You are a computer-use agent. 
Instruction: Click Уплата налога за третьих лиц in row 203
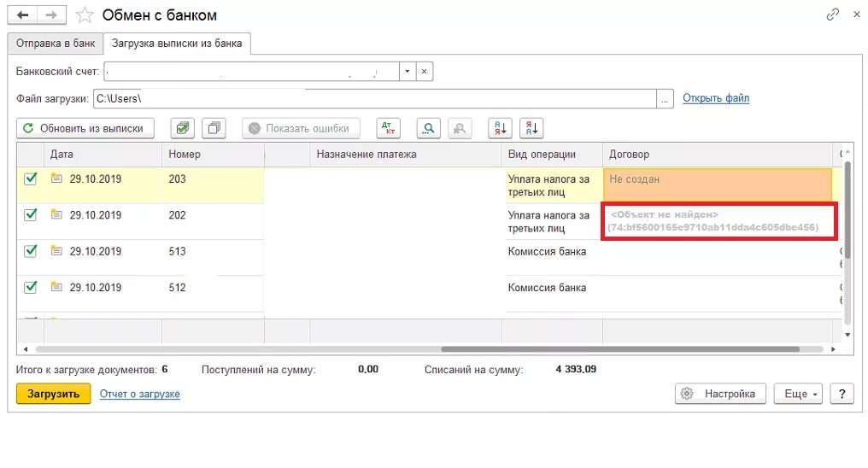pos(548,185)
